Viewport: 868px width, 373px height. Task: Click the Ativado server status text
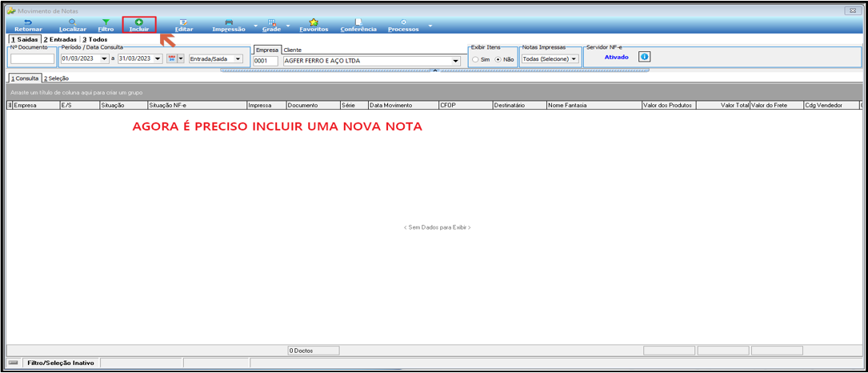(x=616, y=57)
